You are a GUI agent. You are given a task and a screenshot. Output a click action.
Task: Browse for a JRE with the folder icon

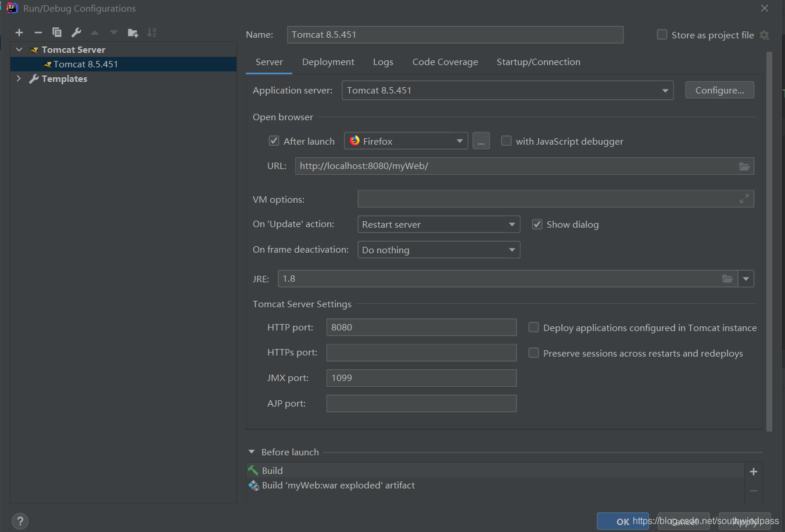pyautogui.click(x=727, y=279)
